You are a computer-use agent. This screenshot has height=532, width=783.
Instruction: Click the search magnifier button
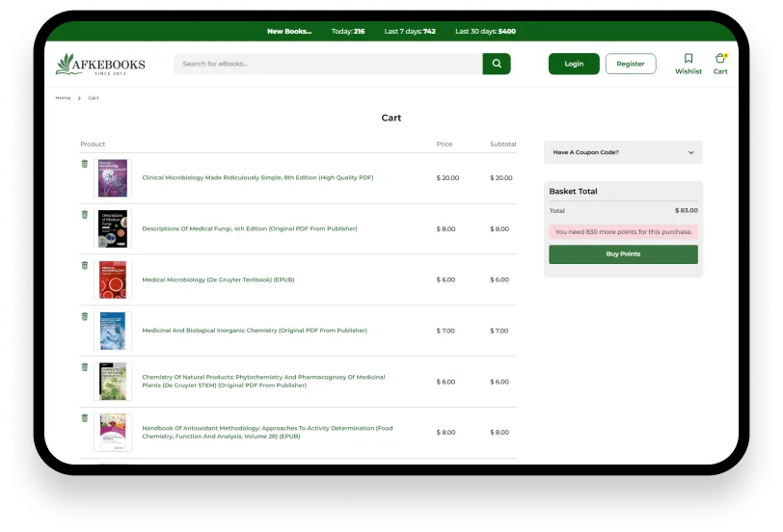497,64
